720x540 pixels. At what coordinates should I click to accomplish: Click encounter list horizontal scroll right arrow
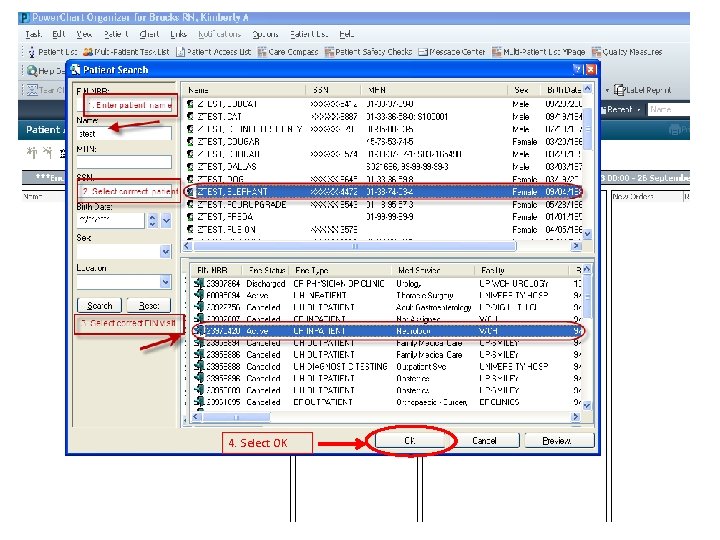pyautogui.click(x=576, y=417)
